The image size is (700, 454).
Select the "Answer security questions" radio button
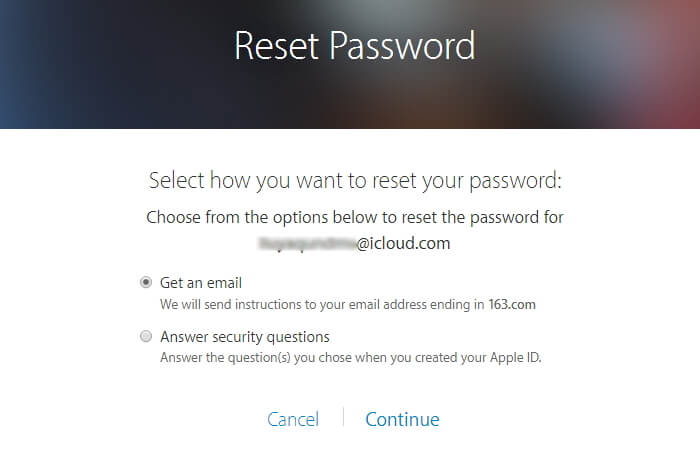pos(146,337)
